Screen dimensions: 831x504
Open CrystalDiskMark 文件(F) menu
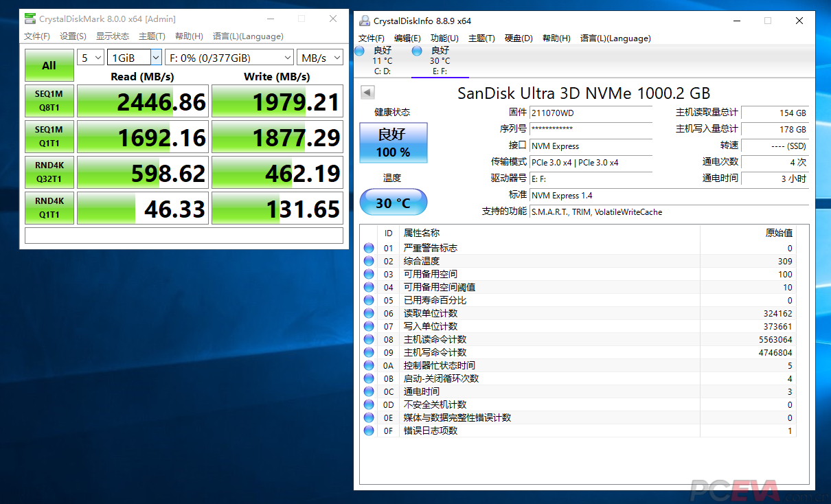pyautogui.click(x=37, y=36)
